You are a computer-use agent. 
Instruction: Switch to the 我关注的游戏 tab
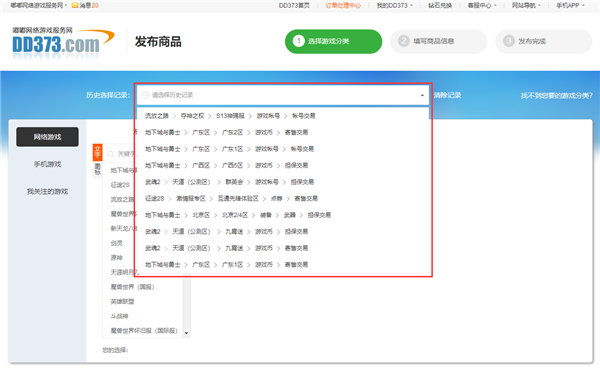click(x=47, y=191)
